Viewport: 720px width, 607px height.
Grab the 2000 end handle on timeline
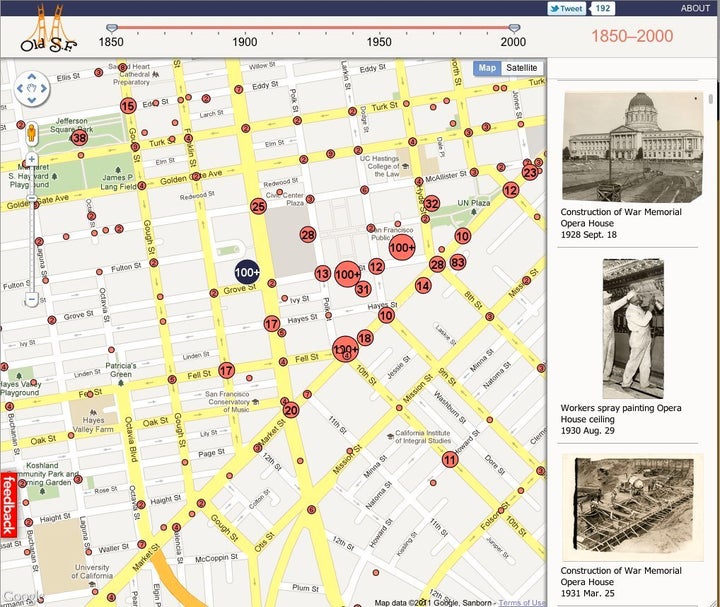(514, 28)
